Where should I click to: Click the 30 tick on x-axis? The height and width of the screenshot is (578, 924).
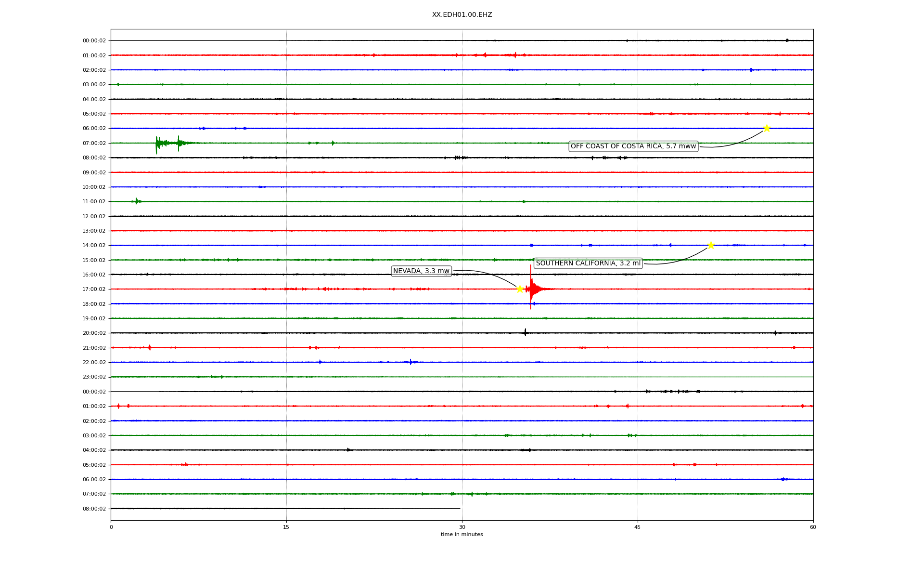[x=462, y=527]
